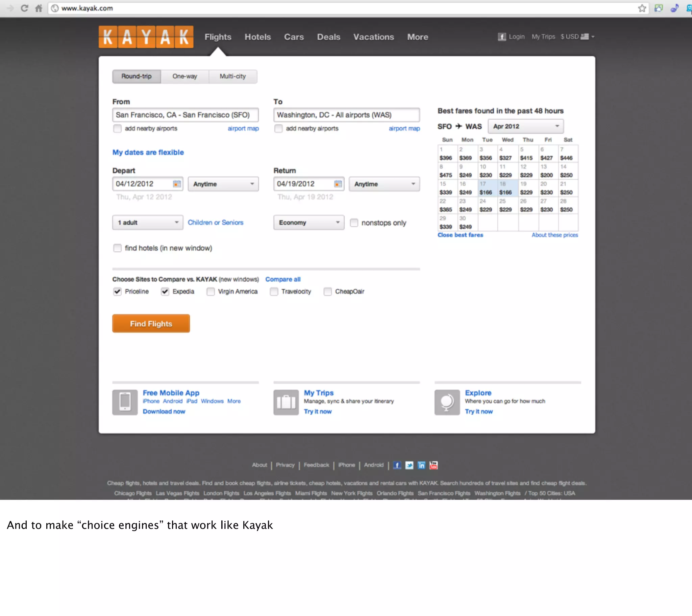Click the browser home icon
The image size is (692, 616).
click(x=39, y=8)
